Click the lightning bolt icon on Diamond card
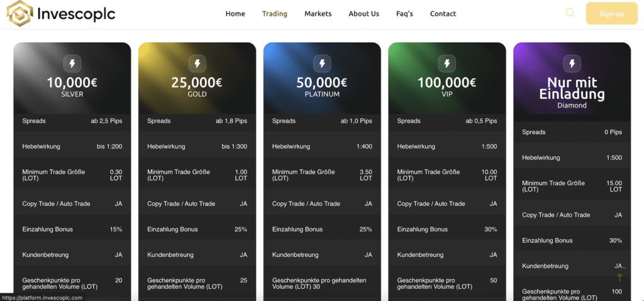644x301 pixels. tap(572, 64)
